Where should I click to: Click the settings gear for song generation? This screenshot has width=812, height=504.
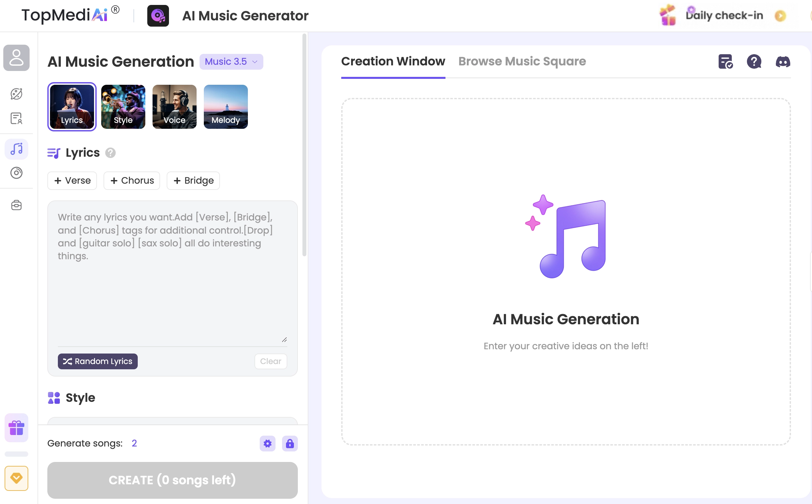point(268,443)
